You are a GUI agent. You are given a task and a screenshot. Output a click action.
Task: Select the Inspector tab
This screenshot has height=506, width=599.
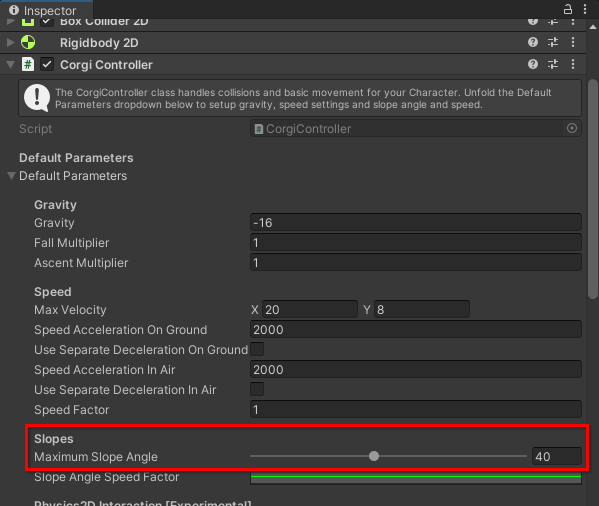[46, 10]
